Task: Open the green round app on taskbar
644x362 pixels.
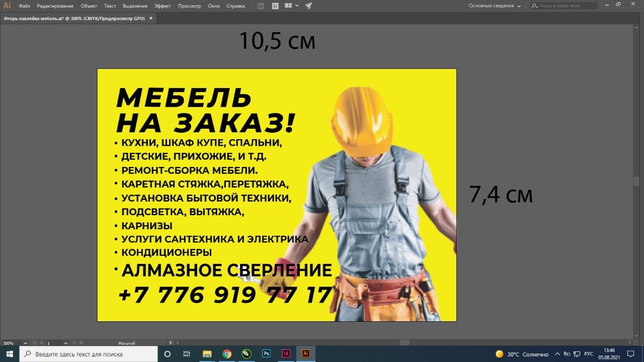Action: pos(247,354)
